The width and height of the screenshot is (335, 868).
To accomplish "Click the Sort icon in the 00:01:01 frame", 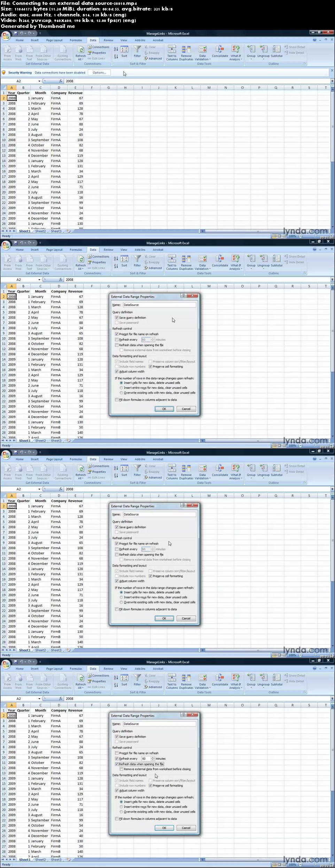I will point(124,50).
